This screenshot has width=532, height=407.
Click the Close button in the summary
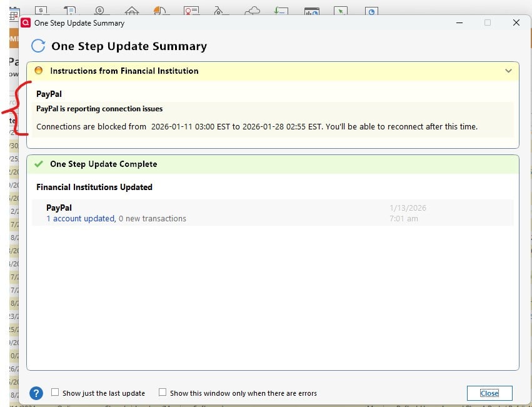[489, 393]
